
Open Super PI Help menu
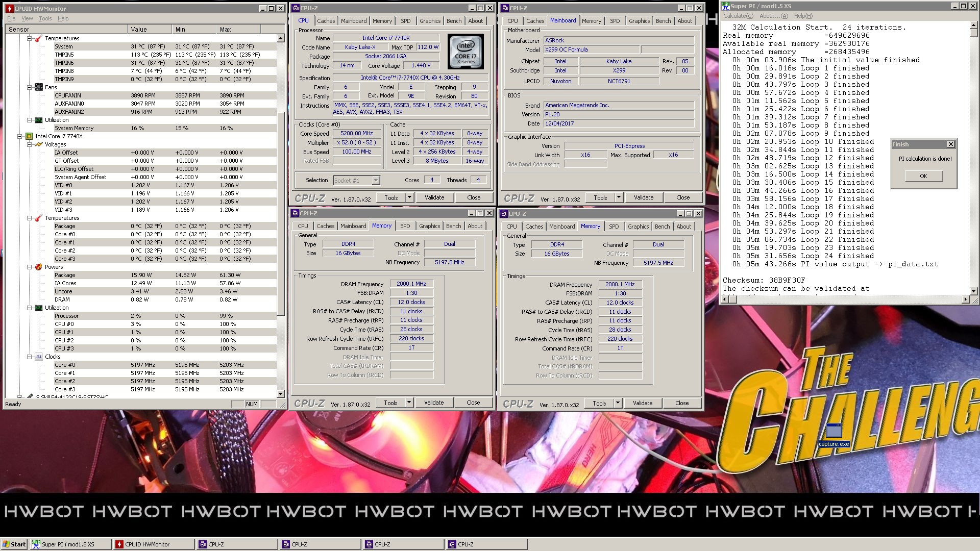(803, 16)
